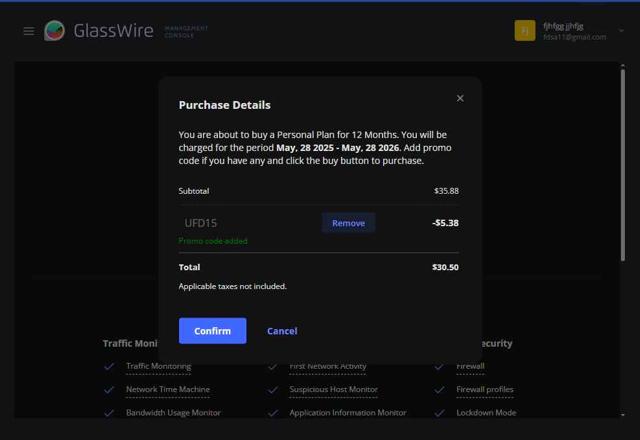Click the scrollbar down arrow
This screenshot has width=640, height=440.
click(622, 415)
